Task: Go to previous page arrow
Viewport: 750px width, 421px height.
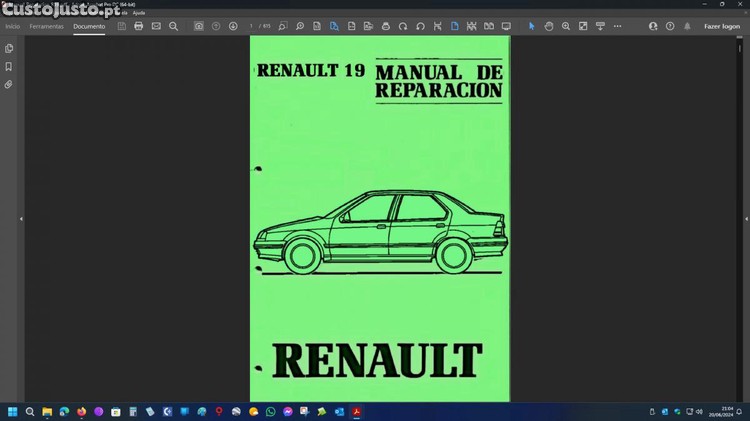Action: [216, 26]
